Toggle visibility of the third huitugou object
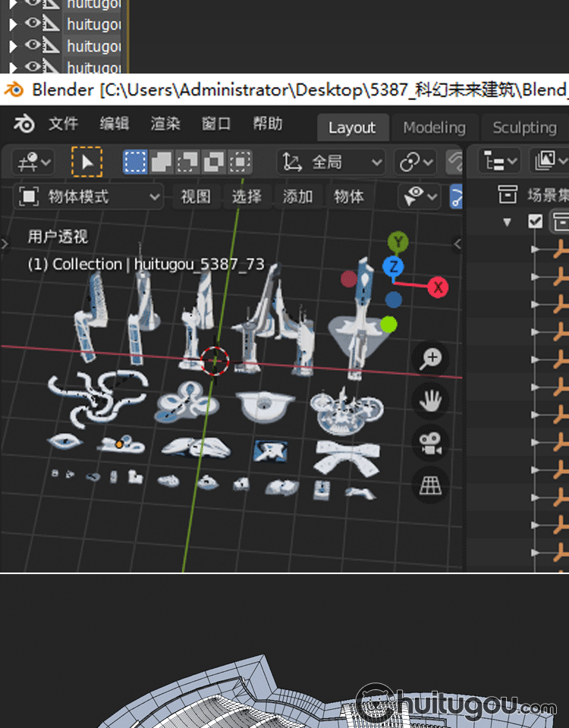The image size is (569, 728). [x=33, y=46]
